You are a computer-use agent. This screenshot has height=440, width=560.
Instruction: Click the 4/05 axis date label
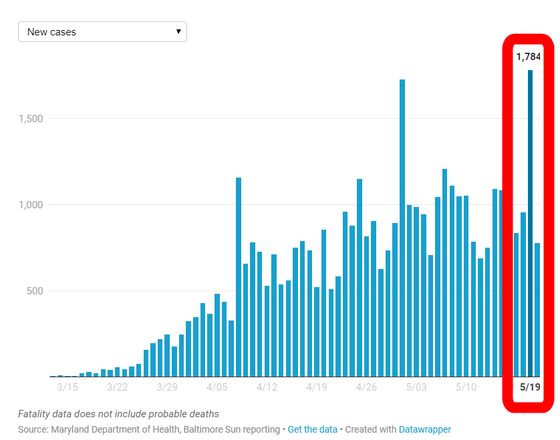click(x=217, y=387)
